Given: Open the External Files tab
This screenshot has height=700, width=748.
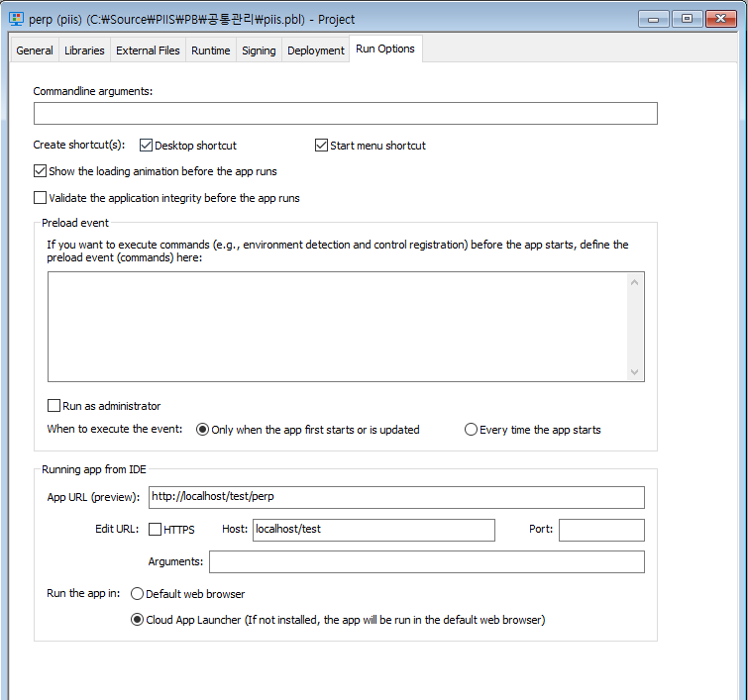Looking at the screenshot, I should (x=148, y=50).
